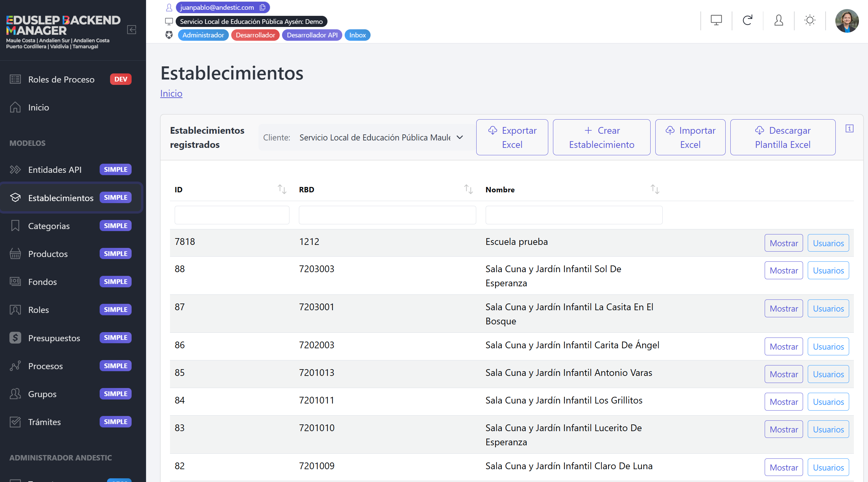This screenshot has width=868, height=482.
Task: Click the Inicio breadcrumb link
Action: 171,93
